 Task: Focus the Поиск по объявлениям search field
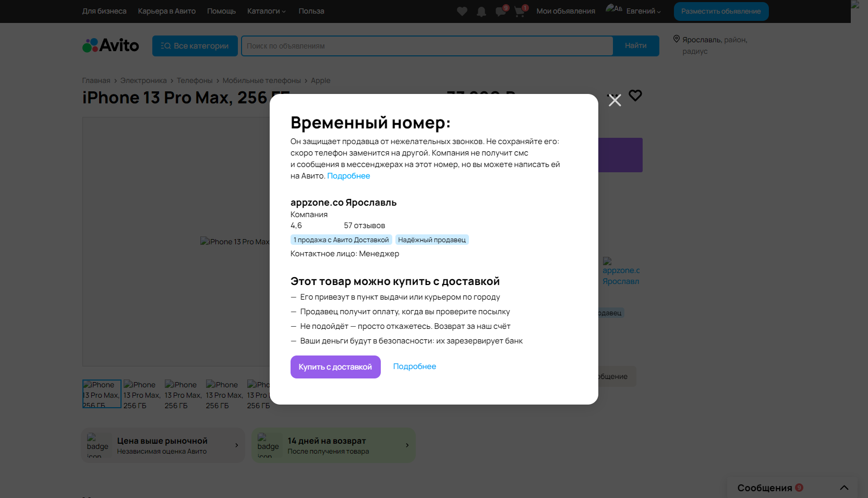pos(427,46)
